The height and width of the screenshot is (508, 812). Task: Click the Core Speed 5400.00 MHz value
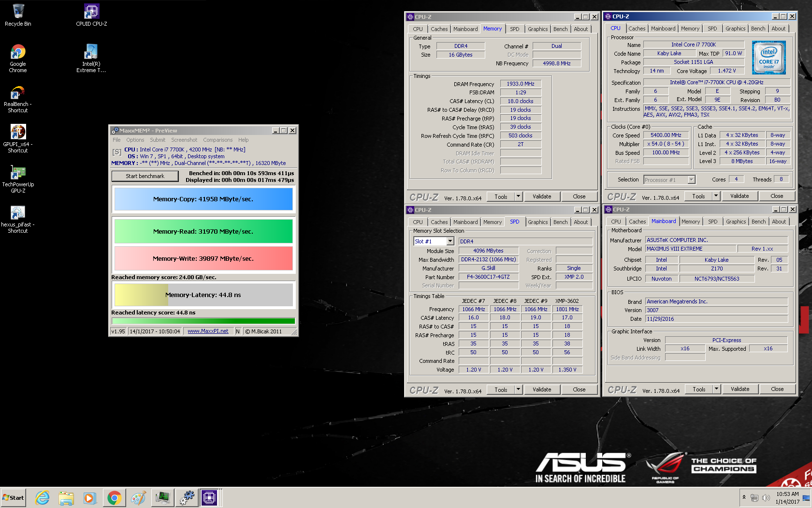[666, 135]
